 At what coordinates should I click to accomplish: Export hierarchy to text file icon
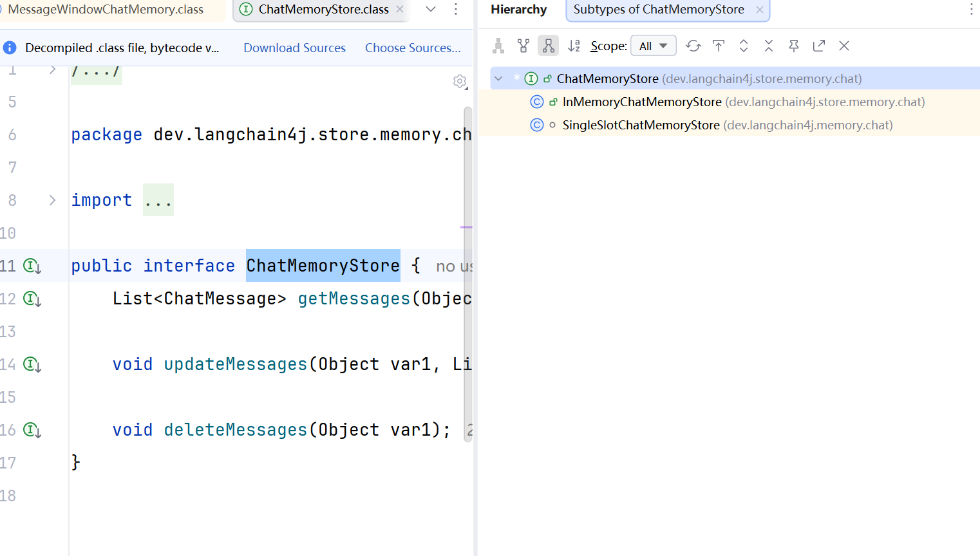pyautogui.click(x=819, y=46)
